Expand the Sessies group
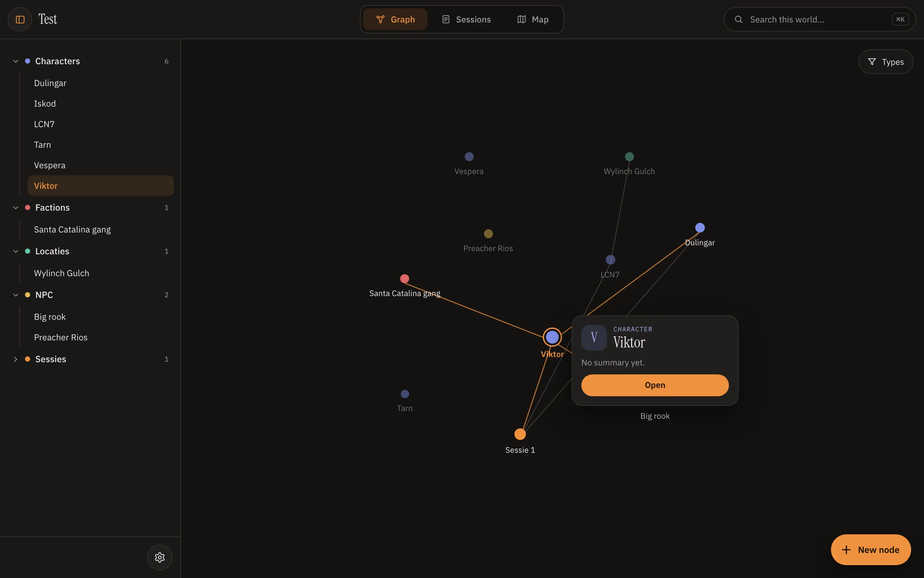The width and height of the screenshot is (924, 578). pos(16,359)
